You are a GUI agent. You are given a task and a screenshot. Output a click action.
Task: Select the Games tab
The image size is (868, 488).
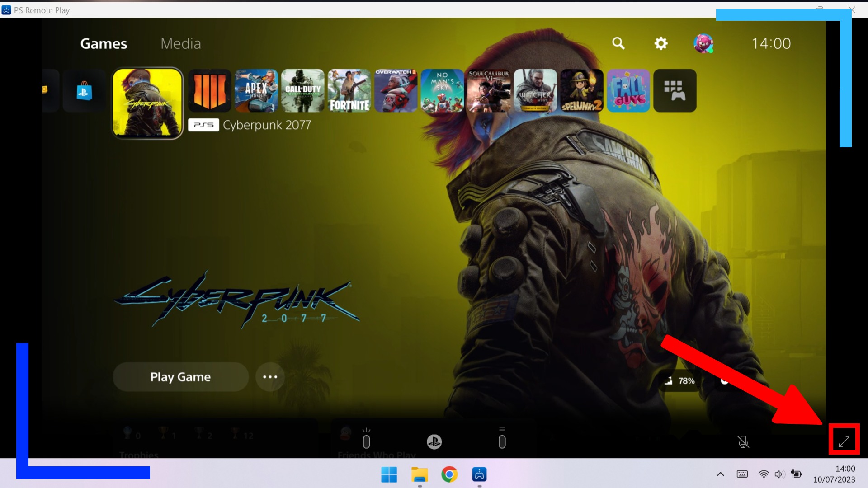[103, 43]
